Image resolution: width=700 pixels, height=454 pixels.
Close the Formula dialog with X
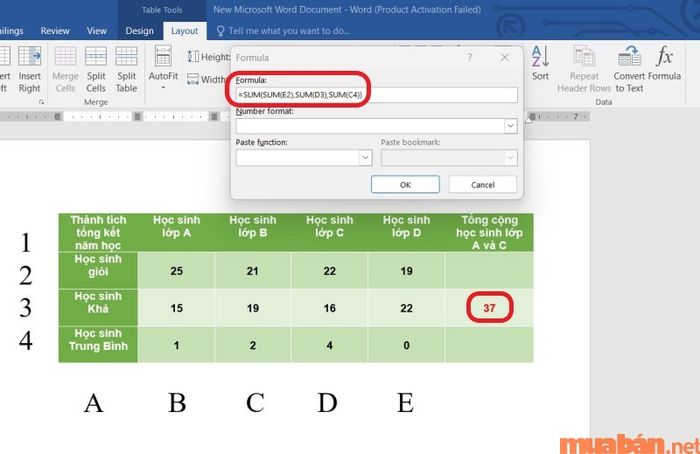(x=504, y=58)
